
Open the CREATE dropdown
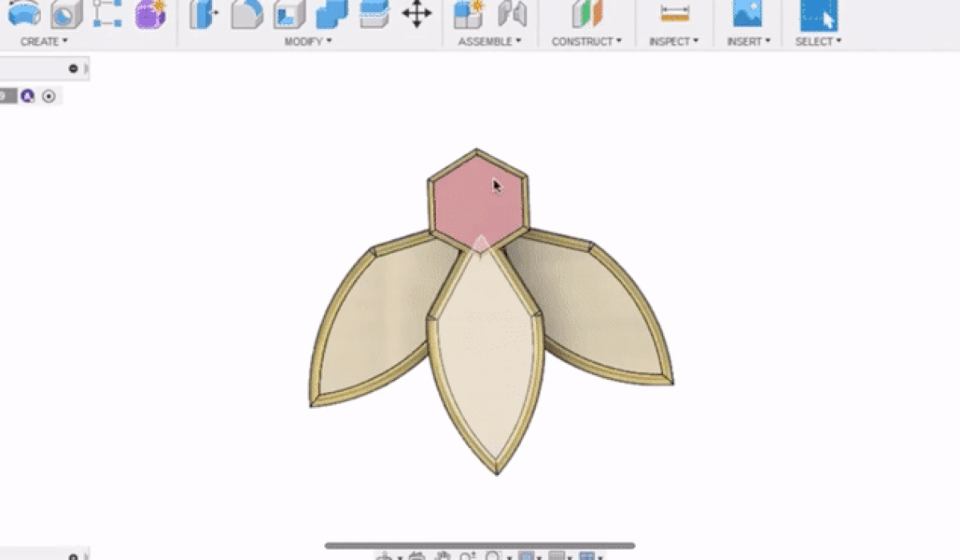[43, 42]
